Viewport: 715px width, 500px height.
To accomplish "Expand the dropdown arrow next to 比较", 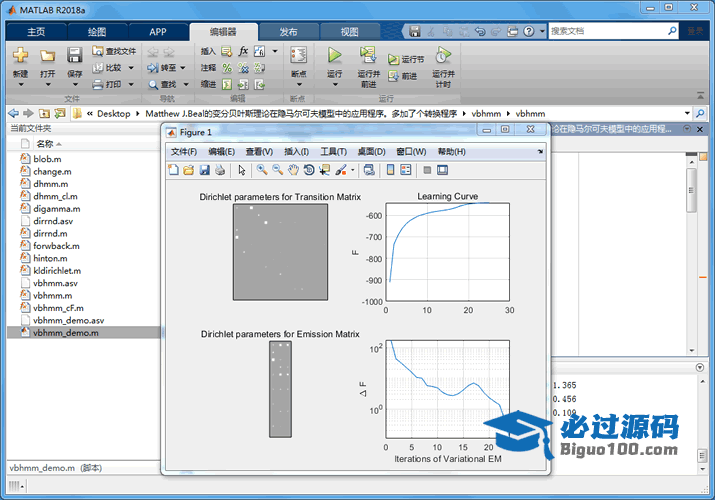I will pyautogui.click(x=131, y=68).
